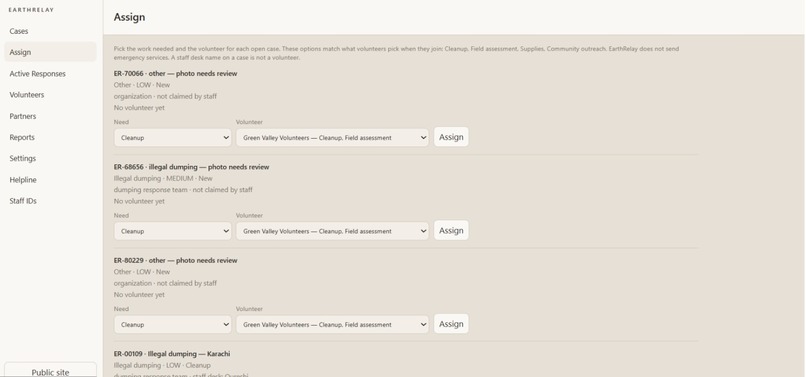Click the Need label under ER-70066

tap(121, 122)
